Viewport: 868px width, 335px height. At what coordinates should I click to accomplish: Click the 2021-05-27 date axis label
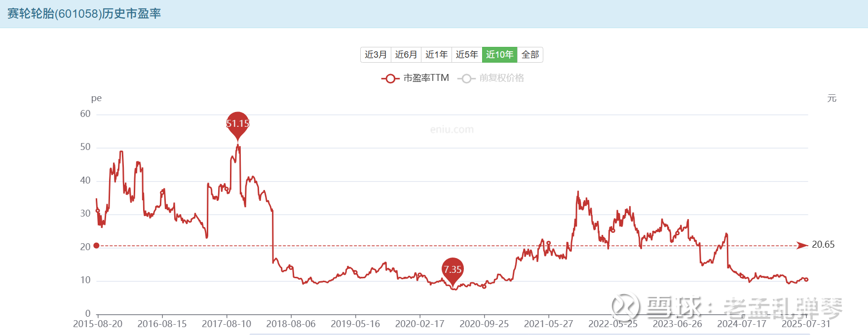pyautogui.click(x=548, y=324)
